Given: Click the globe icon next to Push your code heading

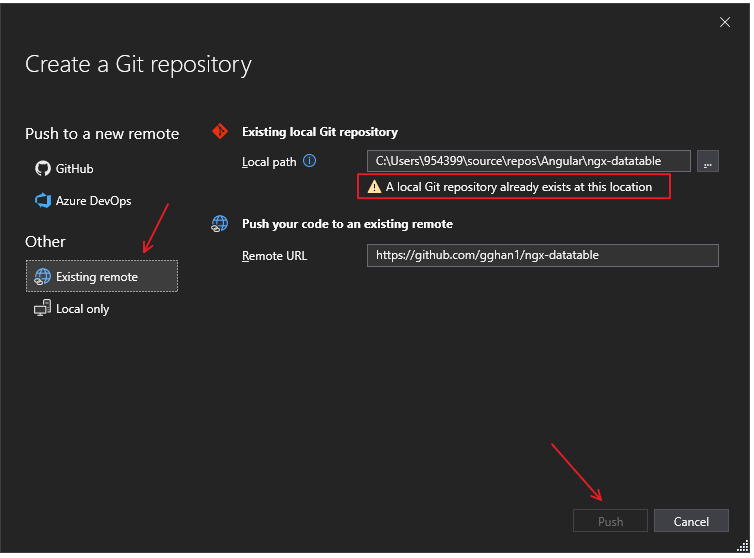Looking at the screenshot, I should click(x=220, y=224).
